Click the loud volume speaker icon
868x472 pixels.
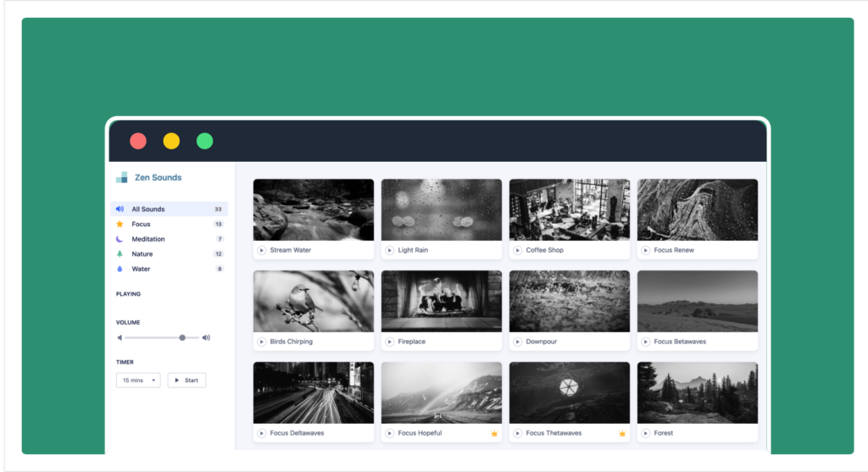[206, 337]
